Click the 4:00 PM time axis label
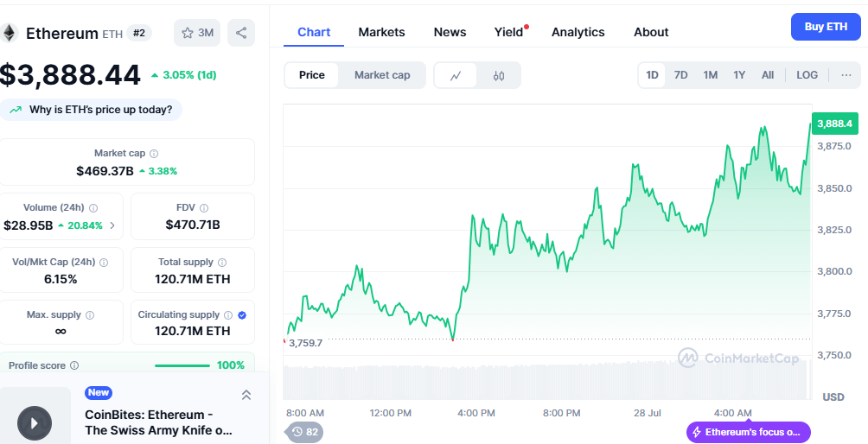 tap(476, 413)
